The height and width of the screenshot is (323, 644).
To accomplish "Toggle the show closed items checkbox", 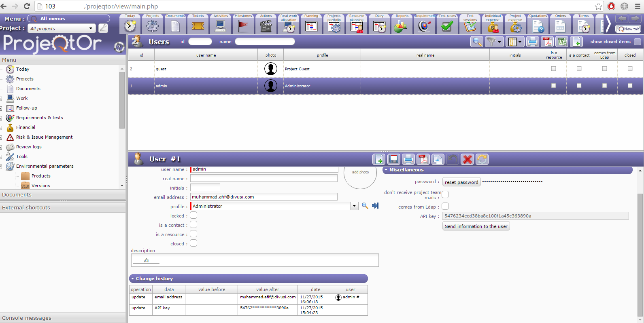I will [x=637, y=42].
